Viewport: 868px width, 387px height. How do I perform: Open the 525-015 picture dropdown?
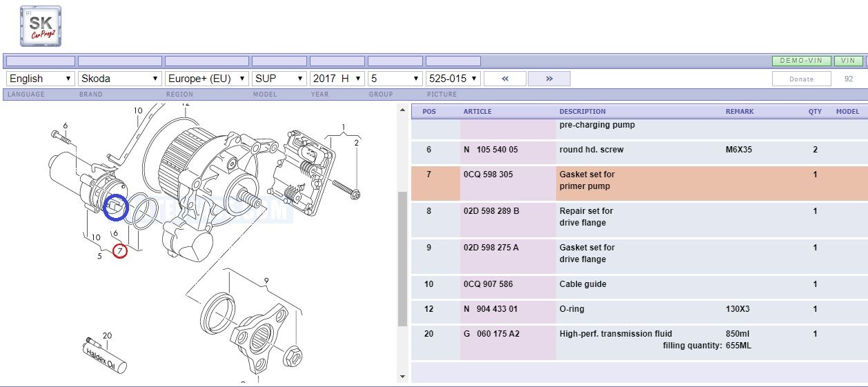pos(453,79)
